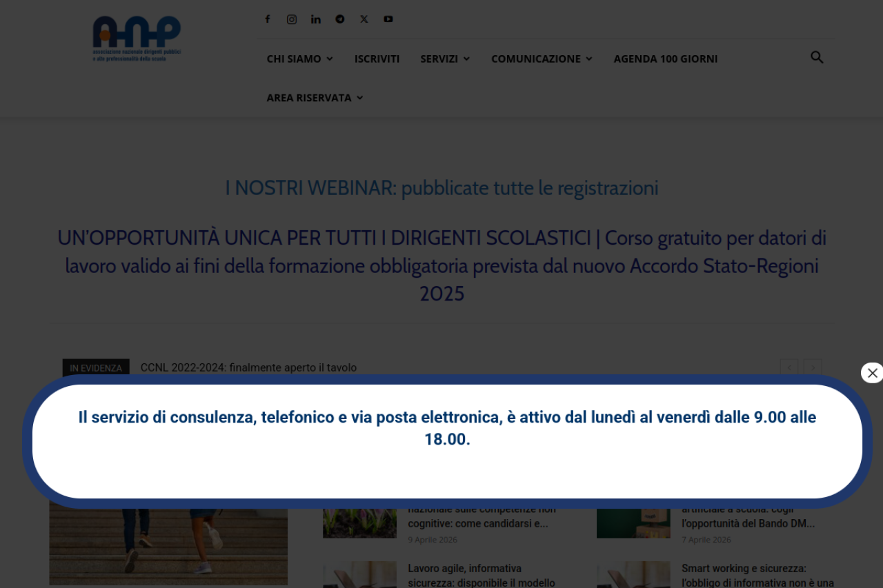The height and width of the screenshot is (588, 883).
Task: Open the X (Twitter) social icon
Action: [364, 19]
